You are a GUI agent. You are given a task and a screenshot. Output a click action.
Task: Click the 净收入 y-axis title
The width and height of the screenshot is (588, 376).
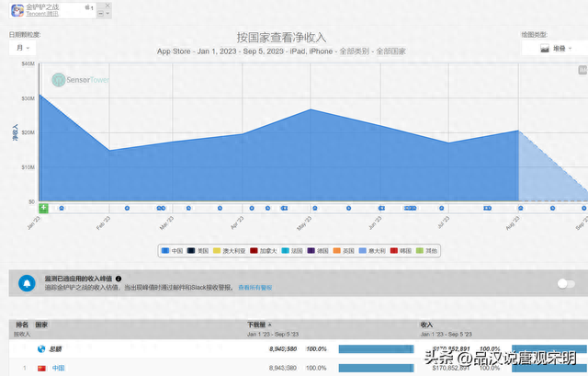(x=16, y=132)
